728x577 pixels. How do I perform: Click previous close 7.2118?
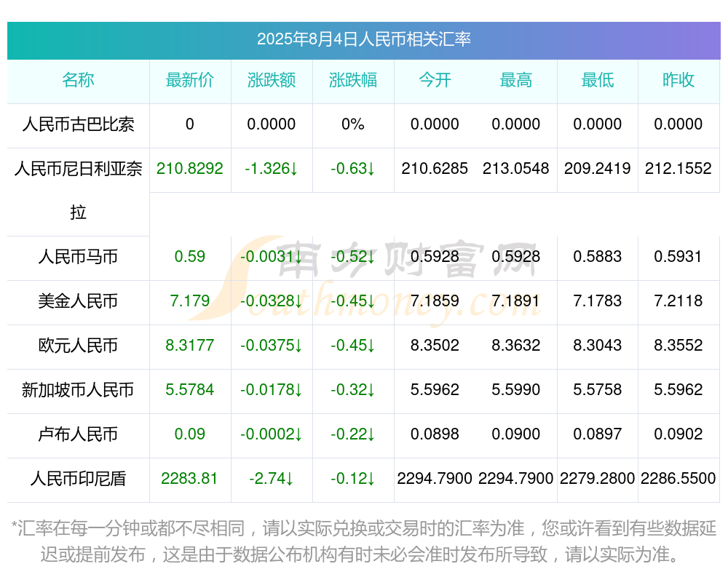678,301
